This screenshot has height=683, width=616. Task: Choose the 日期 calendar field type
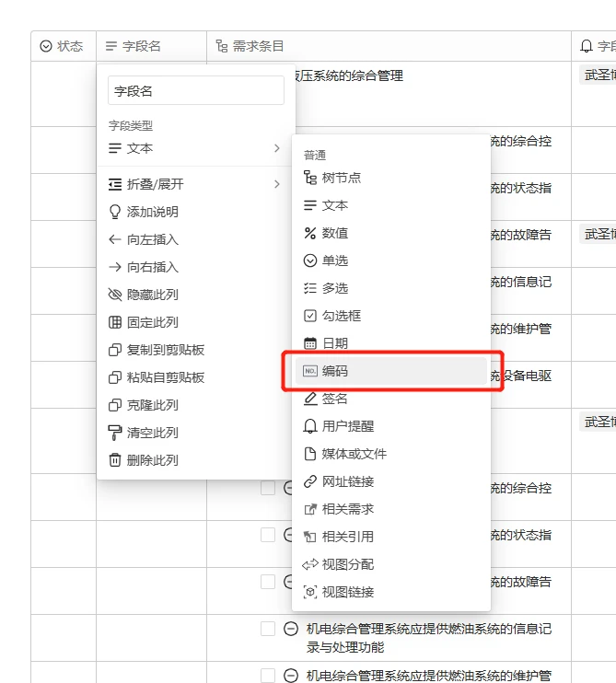pyautogui.click(x=390, y=343)
